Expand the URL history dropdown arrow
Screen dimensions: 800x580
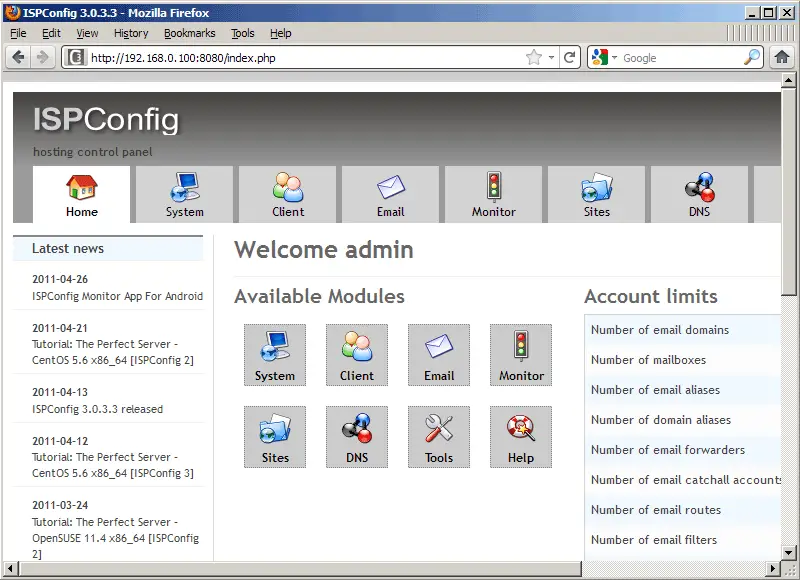click(551, 58)
